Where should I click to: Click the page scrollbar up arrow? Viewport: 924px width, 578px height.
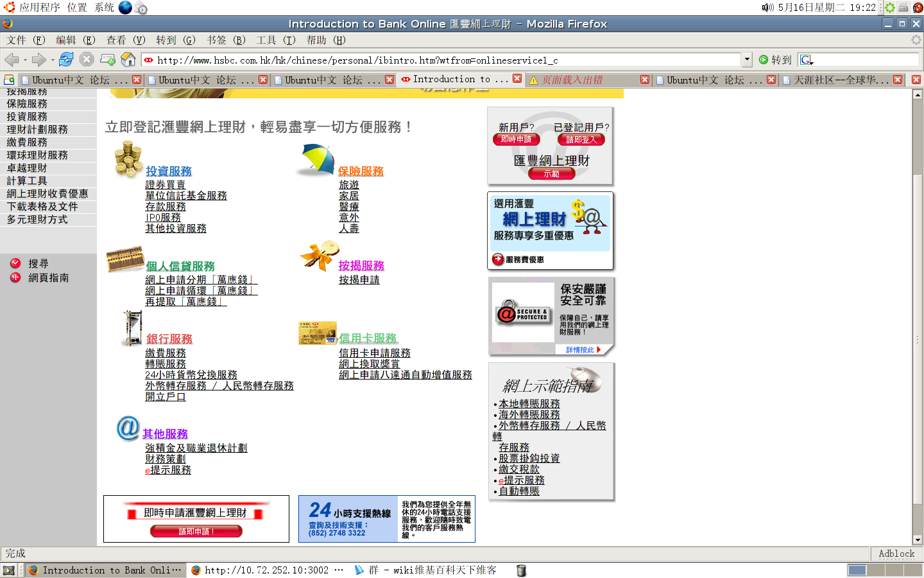point(918,94)
